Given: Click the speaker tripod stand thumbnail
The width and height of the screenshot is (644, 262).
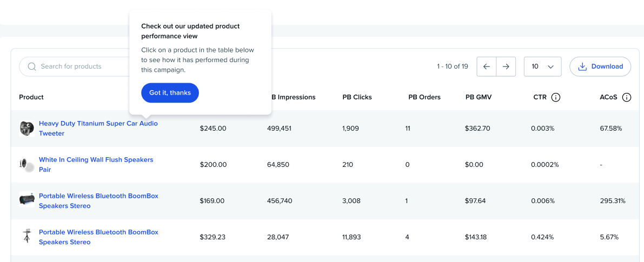Looking at the screenshot, I should 26,237.
